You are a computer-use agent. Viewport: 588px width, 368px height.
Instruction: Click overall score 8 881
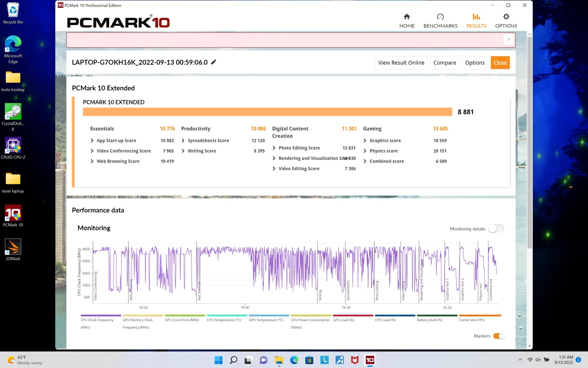[465, 112]
